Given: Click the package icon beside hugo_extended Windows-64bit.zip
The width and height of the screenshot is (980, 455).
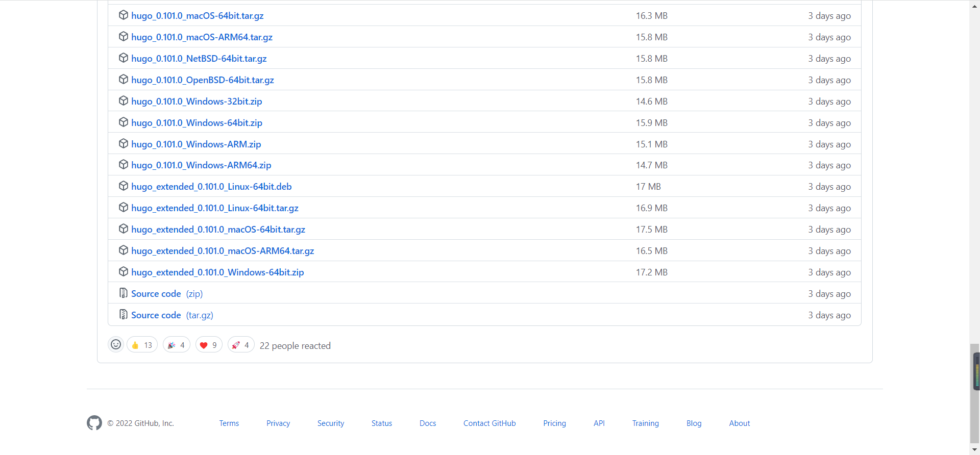Looking at the screenshot, I should (123, 272).
